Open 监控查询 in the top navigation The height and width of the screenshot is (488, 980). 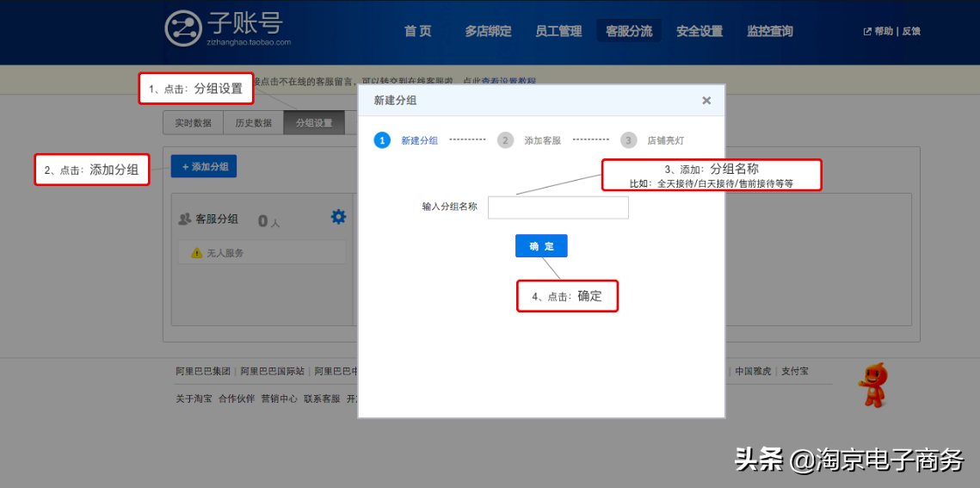pyautogui.click(x=770, y=31)
